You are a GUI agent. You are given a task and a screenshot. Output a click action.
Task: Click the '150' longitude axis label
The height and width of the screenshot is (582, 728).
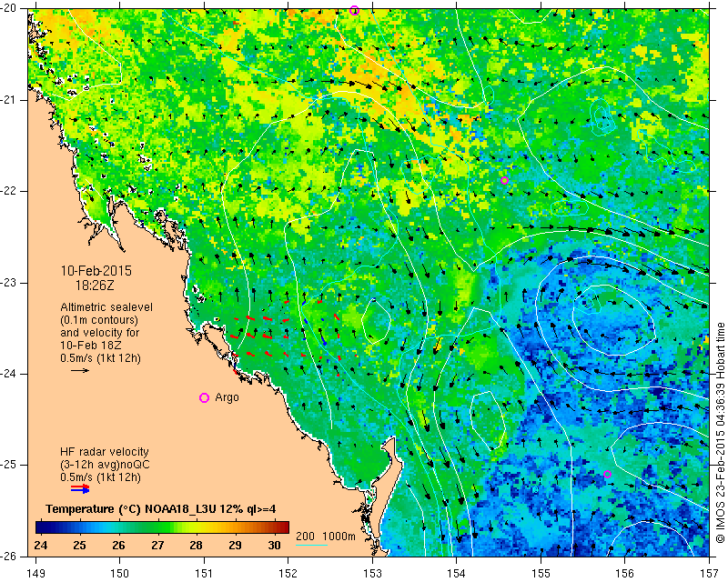(x=120, y=574)
